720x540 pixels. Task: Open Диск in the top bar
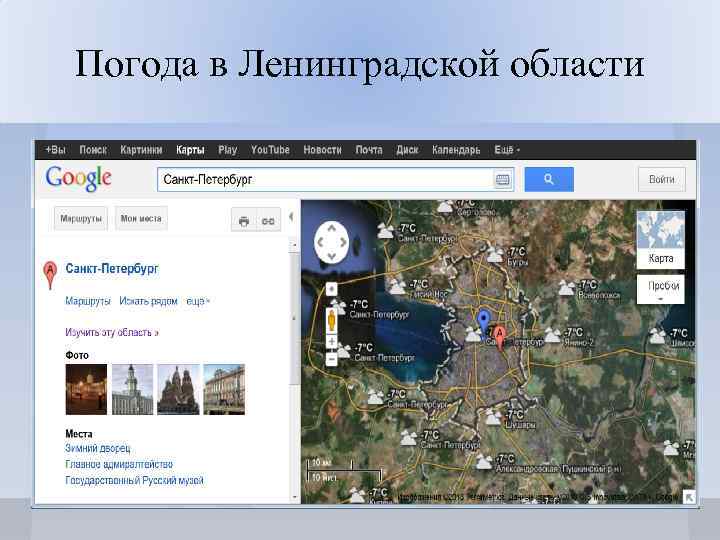(x=407, y=150)
